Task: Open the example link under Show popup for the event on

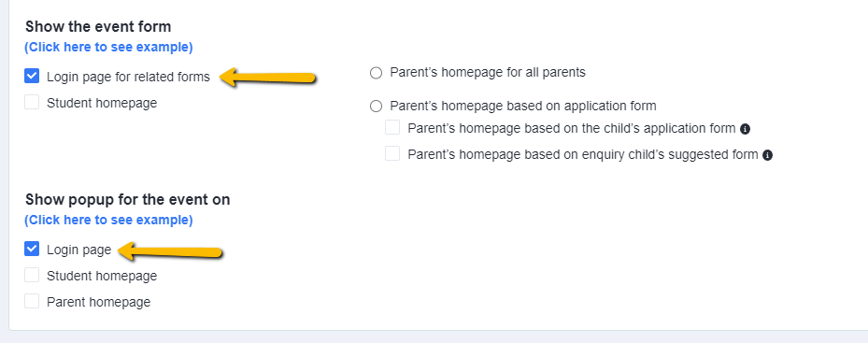Action: (108, 220)
